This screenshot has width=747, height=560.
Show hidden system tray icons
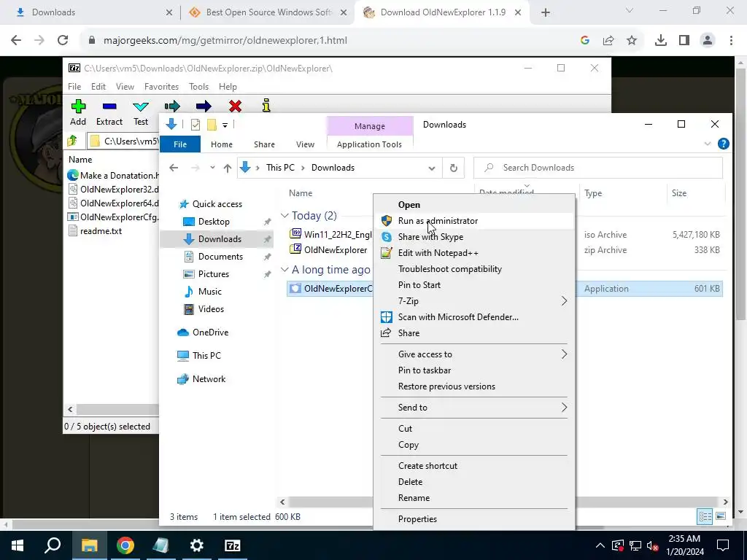pyautogui.click(x=600, y=545)
